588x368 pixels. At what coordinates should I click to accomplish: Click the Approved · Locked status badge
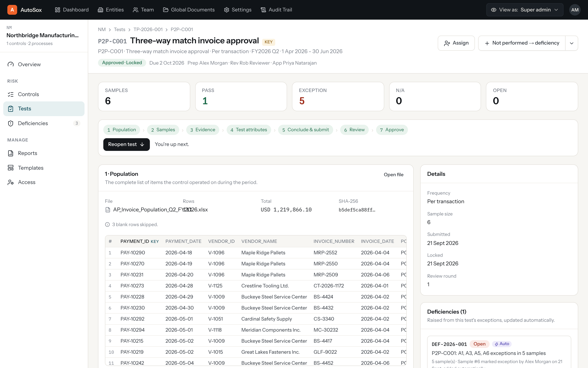pyautogui.click(x=122, y=63)
